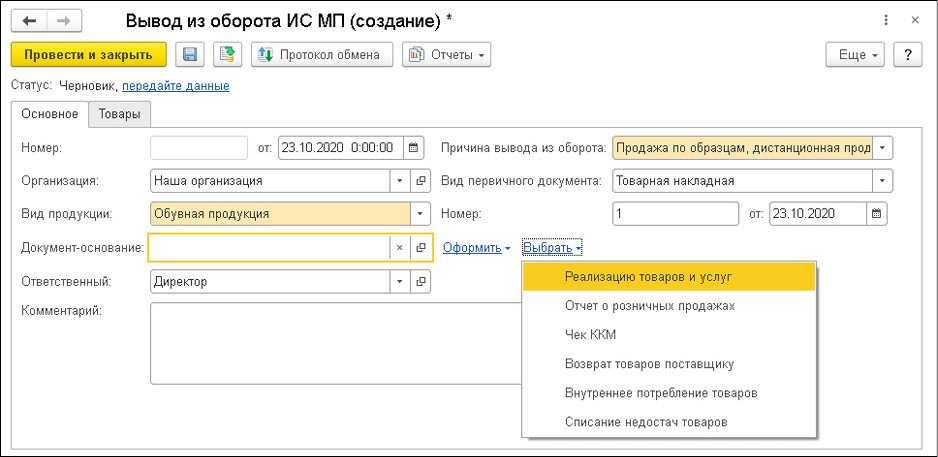This screenshot has width=938, height=457.
Task: Choose Чек ККМ from the menu
Action: click(590, 335)
